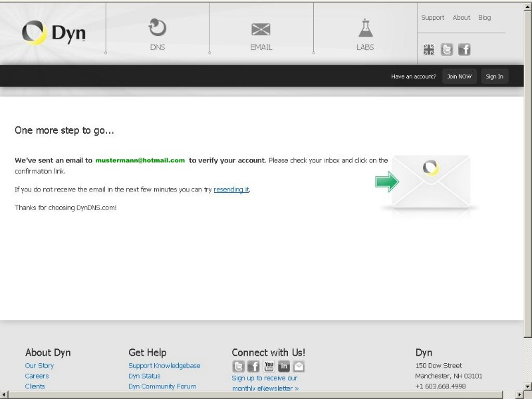
Task: Click the UK flag language icon
Action: pos(429,49)
